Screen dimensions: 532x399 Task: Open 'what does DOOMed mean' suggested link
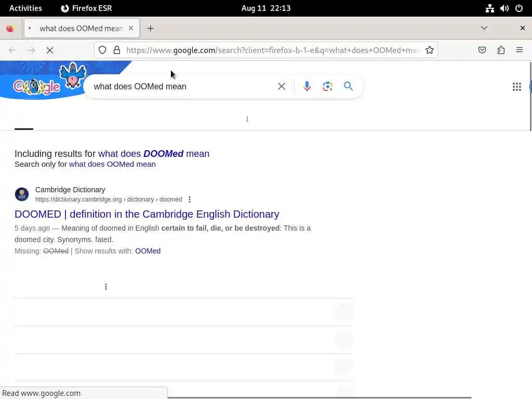click(x=154, y=154)
